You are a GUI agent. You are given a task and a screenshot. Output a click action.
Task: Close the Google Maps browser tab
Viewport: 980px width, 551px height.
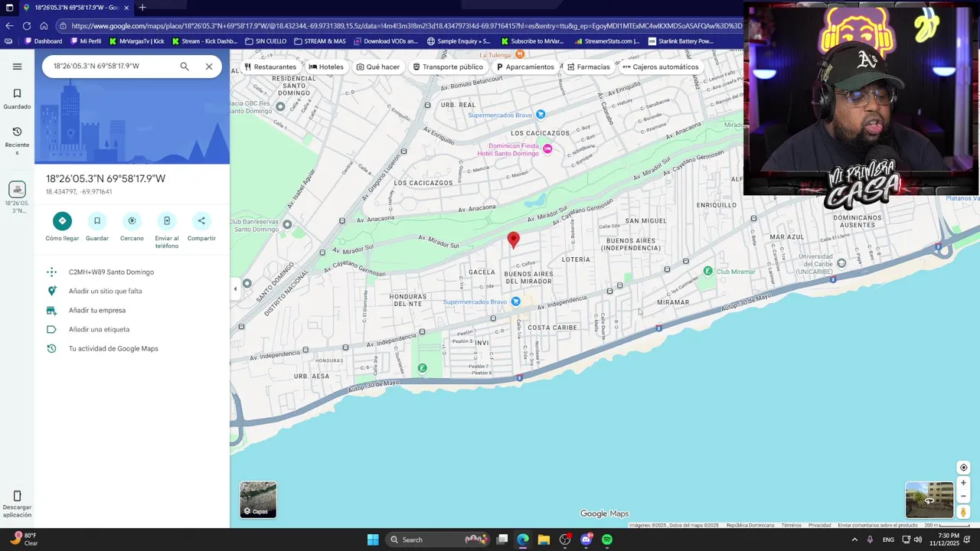pos(126,8)
